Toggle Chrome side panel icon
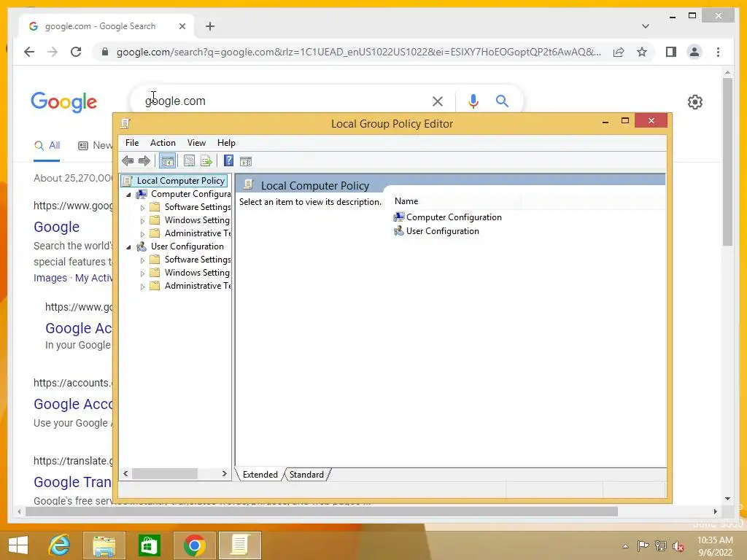The width and height of the screenshot is (747, 560). coord(671,52)
